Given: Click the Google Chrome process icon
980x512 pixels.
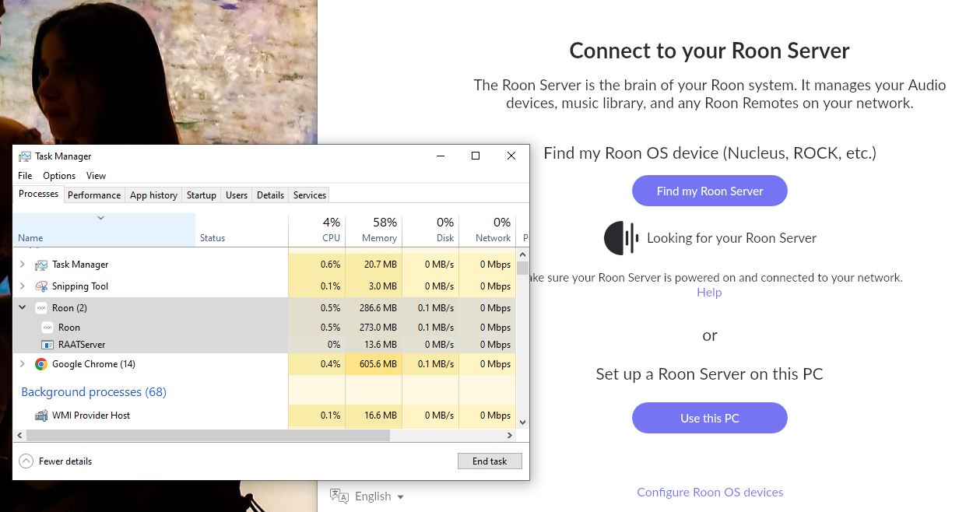Looking at the screenshot, I should coord(41,364).
